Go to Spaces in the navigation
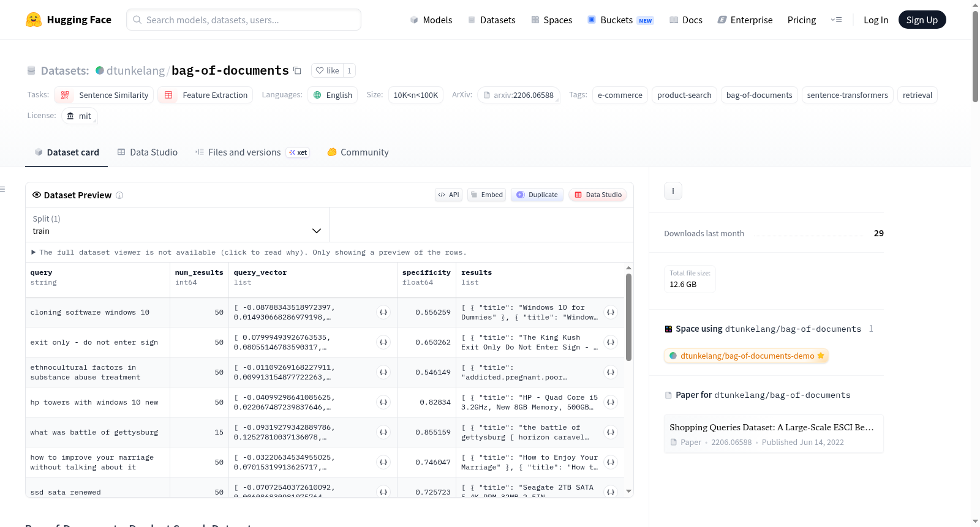The width and height of the screenshot is (980, 527). (x=552, y=20)
